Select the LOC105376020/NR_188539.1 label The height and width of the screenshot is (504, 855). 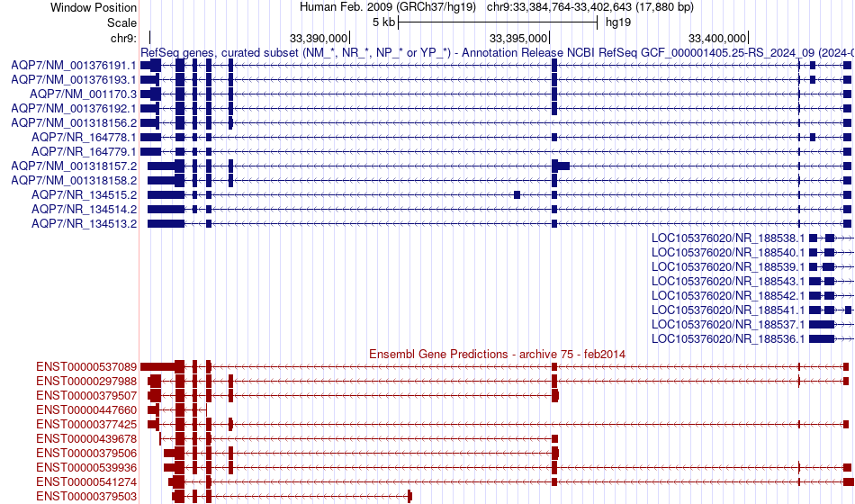click(x=728, y=266)
